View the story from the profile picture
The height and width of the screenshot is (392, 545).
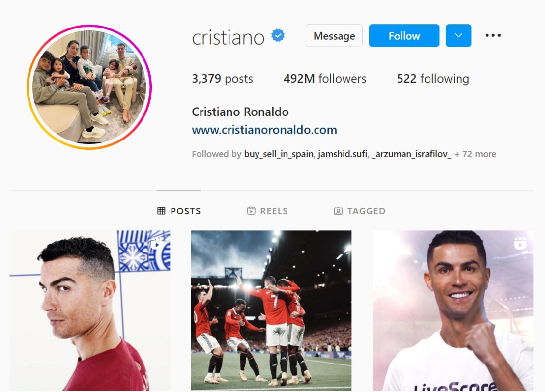[89, 87]
